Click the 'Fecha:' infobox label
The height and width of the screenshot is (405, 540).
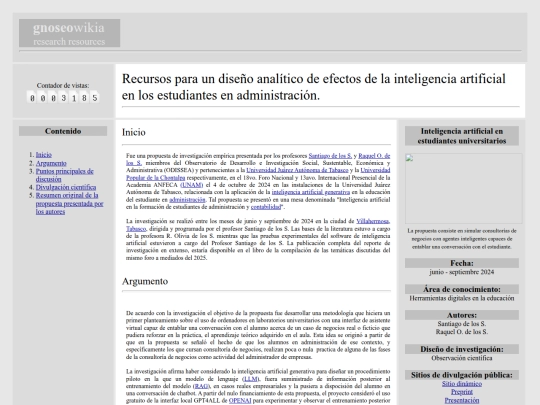[x=462, y=263]
